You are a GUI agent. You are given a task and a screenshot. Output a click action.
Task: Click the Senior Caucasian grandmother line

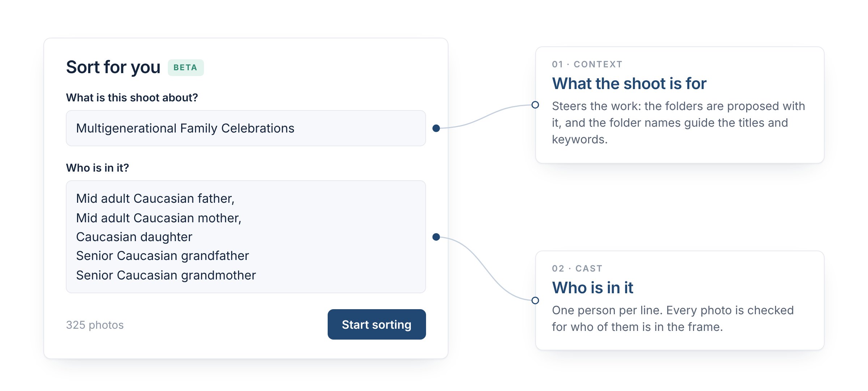(166, 275)
